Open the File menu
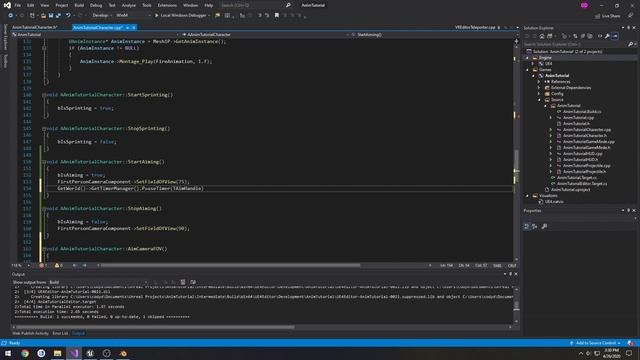 (18, 5)
